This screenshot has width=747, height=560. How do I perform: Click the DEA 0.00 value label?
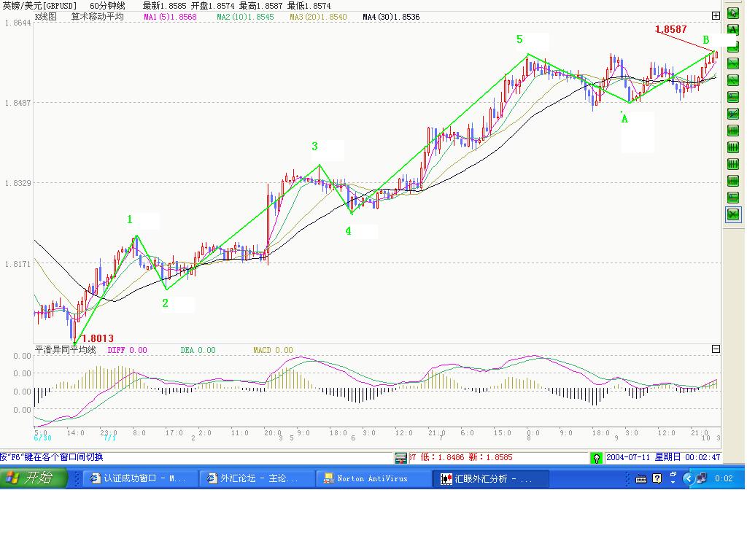198,350
